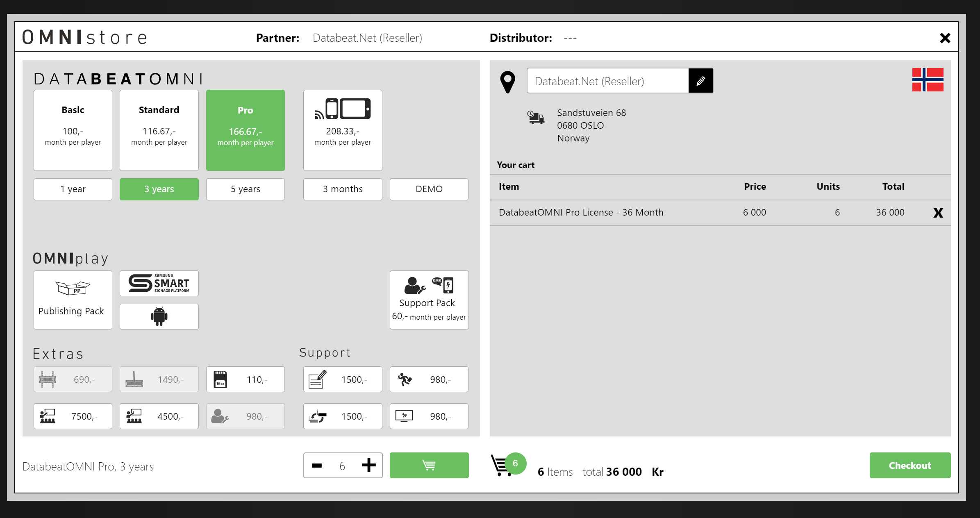The width and height of the screenshot is (980, 518).
Task: Add the installation support item for 1500
Action: pos(343,416)
